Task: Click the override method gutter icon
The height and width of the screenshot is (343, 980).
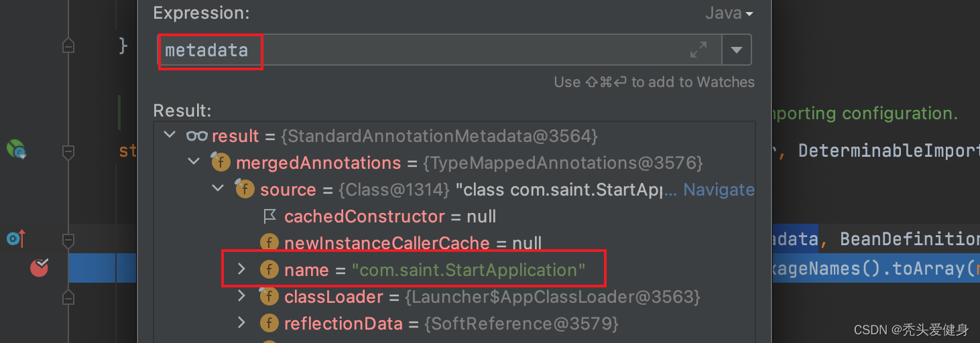Action: 15,237
